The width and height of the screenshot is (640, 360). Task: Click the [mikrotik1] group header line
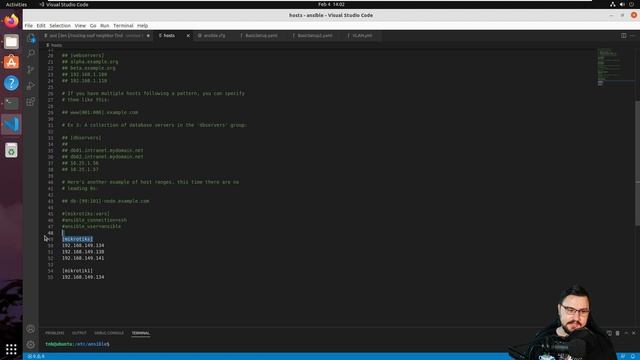tap(77, 271)
